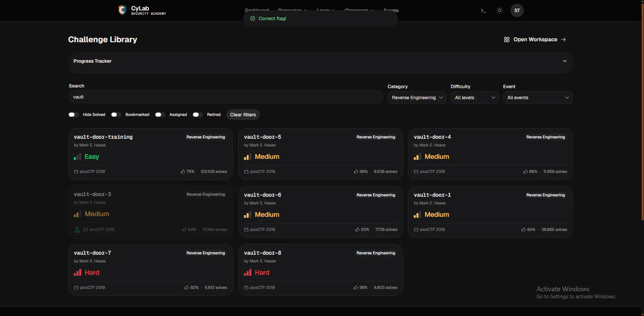This screenshot has height=316, width=644.
Task: Click the vault-door-4 challenge title
Action: pyautogui.click(x=432, y=137)
